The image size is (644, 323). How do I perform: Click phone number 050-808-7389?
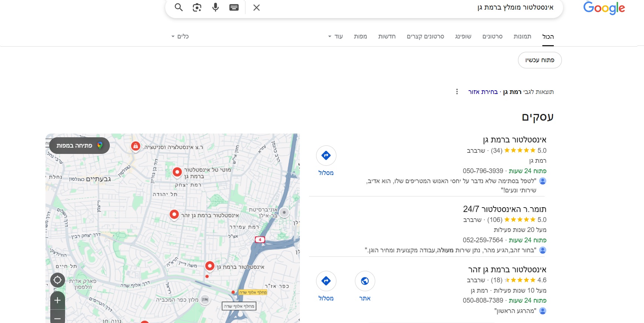[x=483, y=300]
